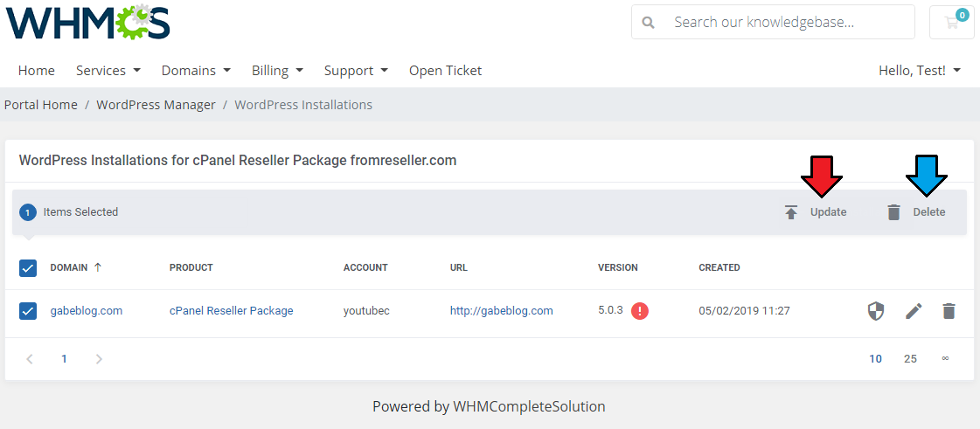This screenshot has width=980, height=429.
Task: Go to next page arrow
Action: (99, 359)
